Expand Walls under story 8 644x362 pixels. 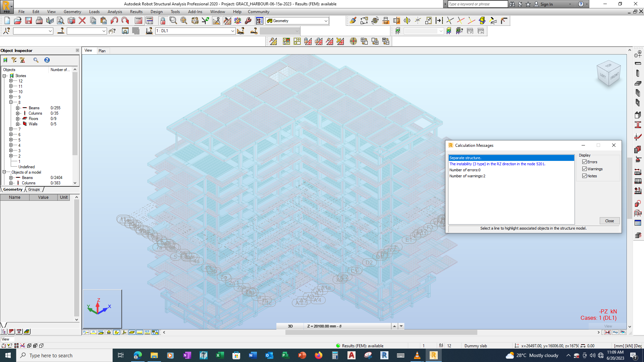[x=18, y=124]
